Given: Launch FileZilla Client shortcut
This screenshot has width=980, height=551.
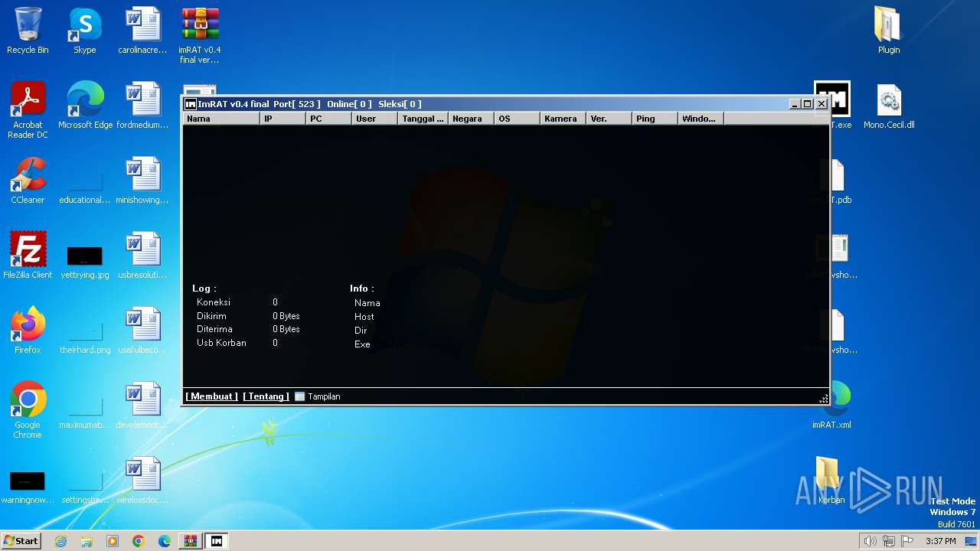Looking at the screenshot, I should click(28, 256).
